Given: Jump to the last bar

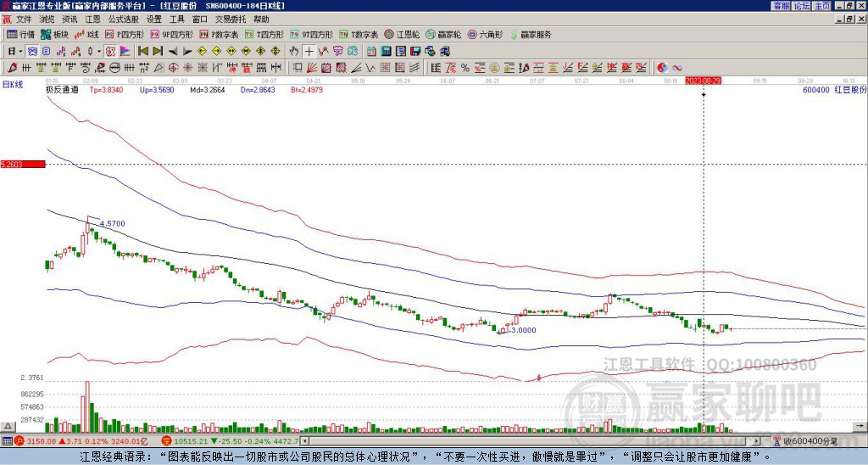Looking at the screenshot, I should [157, 52].
